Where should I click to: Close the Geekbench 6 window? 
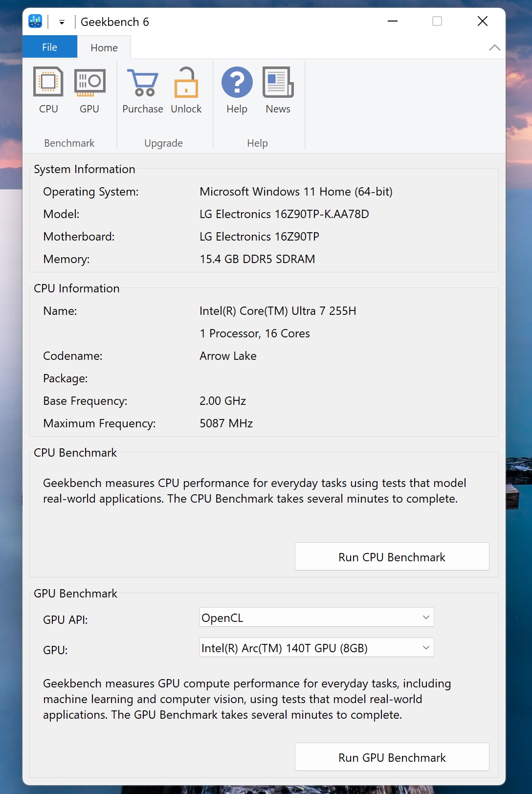pos(483,21)
